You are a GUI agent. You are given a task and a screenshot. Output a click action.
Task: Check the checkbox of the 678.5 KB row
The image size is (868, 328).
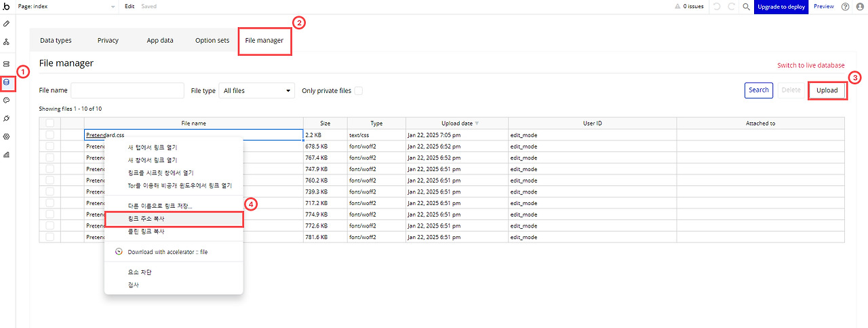(50, 146)
